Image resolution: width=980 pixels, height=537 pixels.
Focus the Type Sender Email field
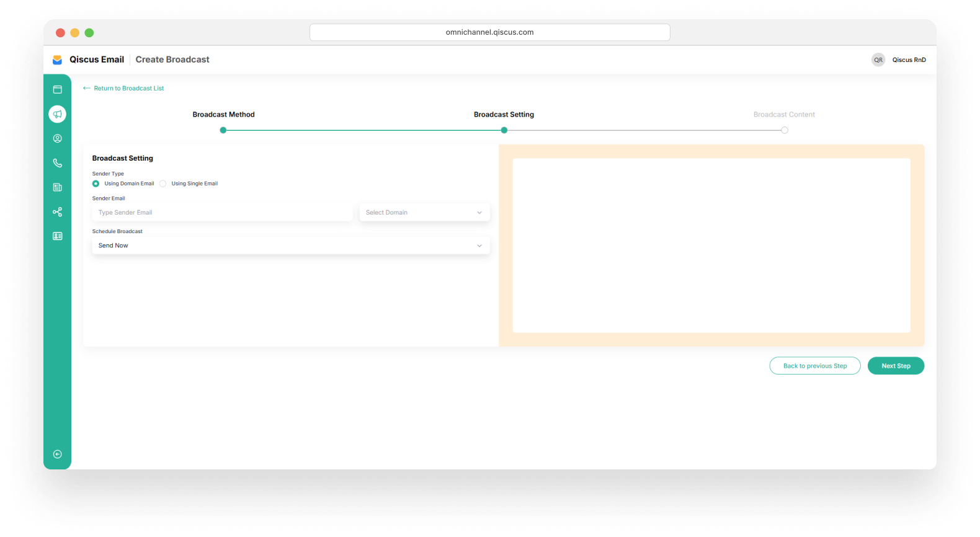point(223,213)
